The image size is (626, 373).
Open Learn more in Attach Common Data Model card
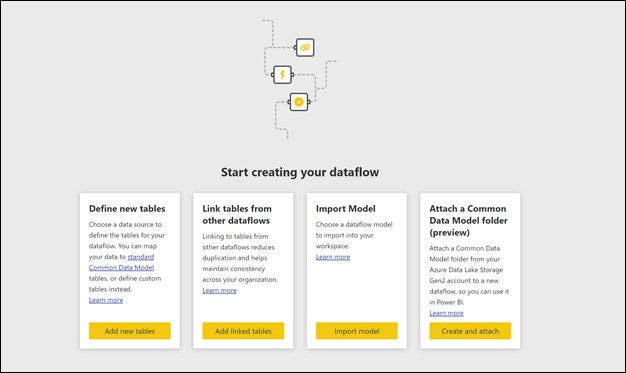[446, 313]
